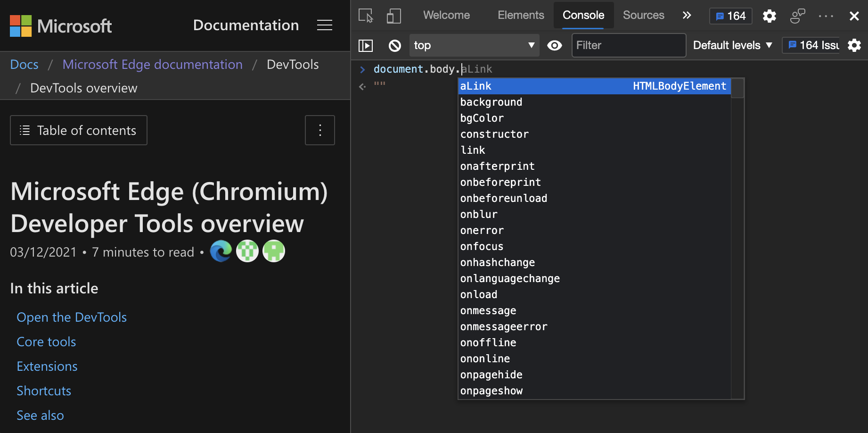Click the middle green contributor avatar

tap(247, 251)
